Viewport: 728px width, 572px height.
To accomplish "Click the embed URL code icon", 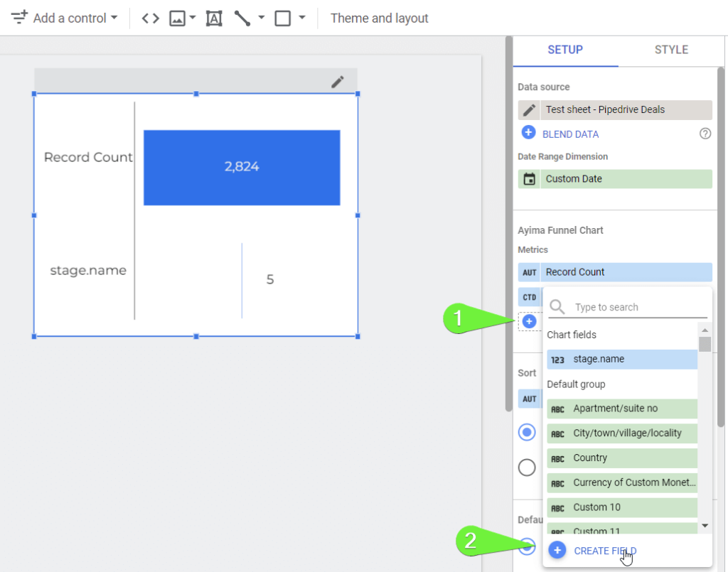I will click(x=151, y=18).
